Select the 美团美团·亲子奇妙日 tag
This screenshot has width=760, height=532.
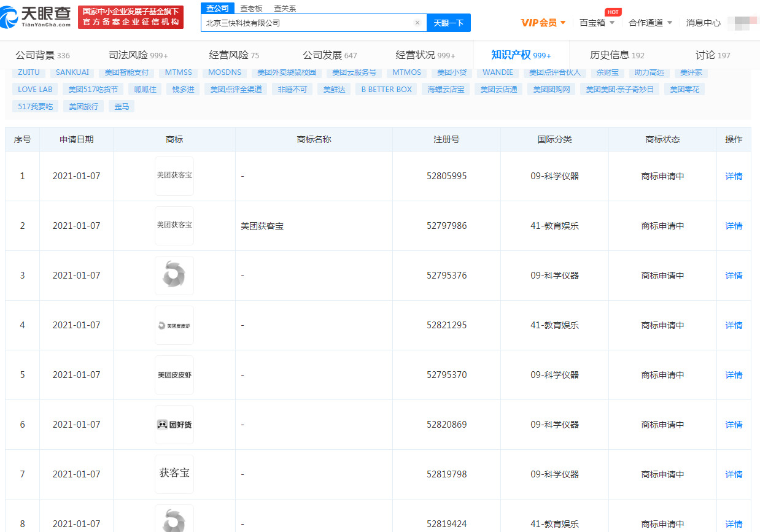coord(619,89)
